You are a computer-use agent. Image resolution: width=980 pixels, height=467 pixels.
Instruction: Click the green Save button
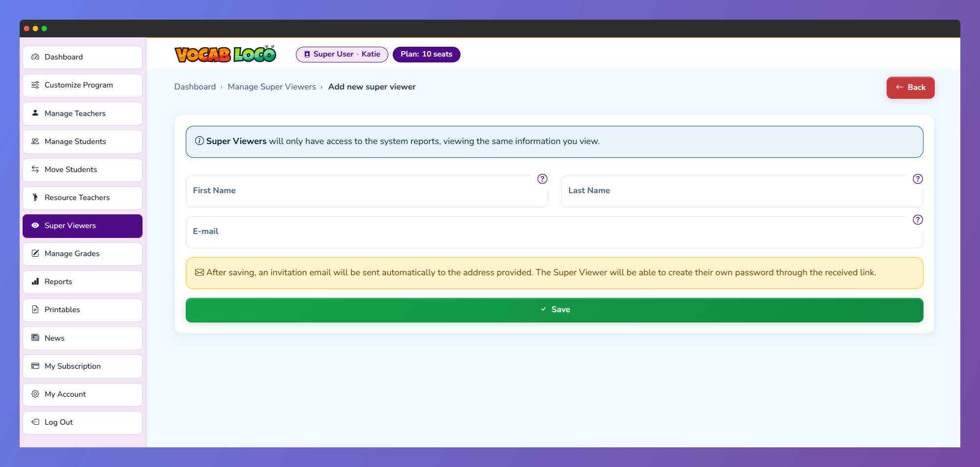click(554, 310)
